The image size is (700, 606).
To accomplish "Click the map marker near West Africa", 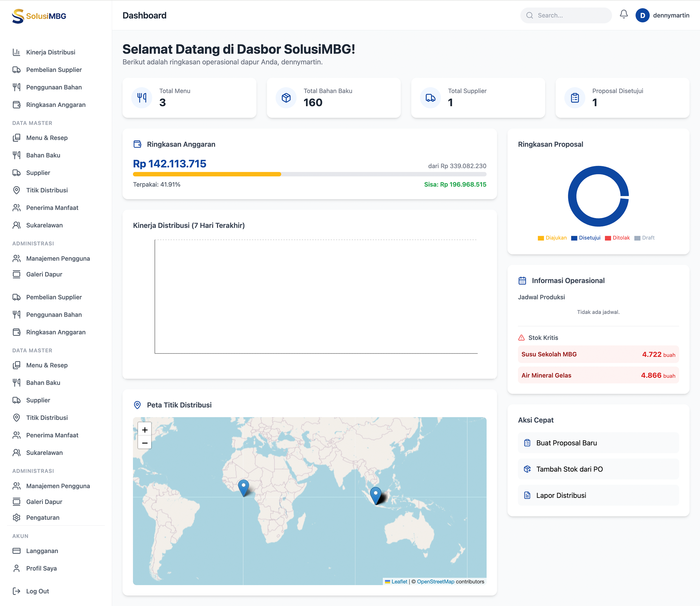I will click(x=243, y=487).
